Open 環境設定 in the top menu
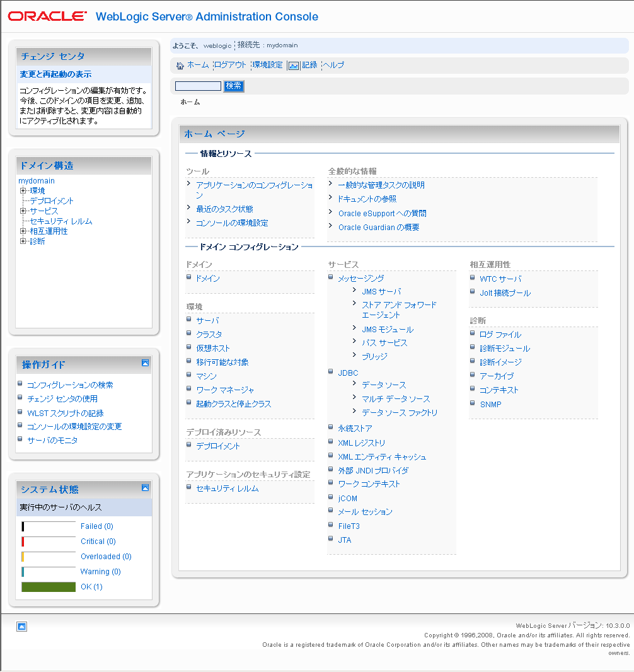634x672 pixels. [x=268, y=65]
